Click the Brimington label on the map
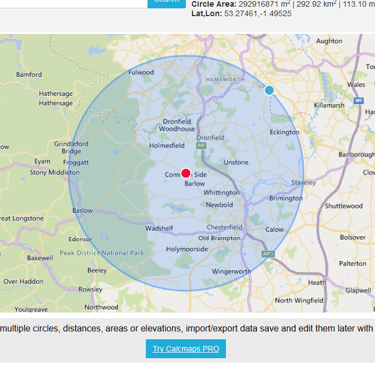This screenshot has height=366, width=375. pyautogui.click(x=286, y=198)
